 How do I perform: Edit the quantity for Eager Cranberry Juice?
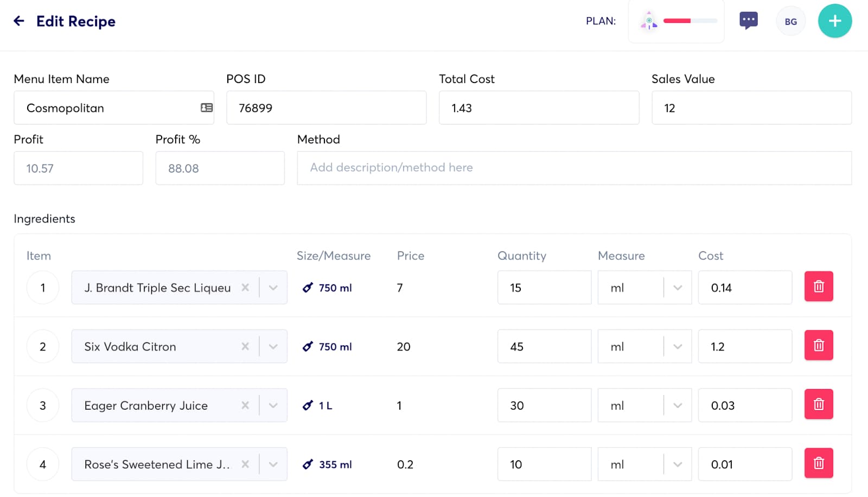(x=544, y=405)
